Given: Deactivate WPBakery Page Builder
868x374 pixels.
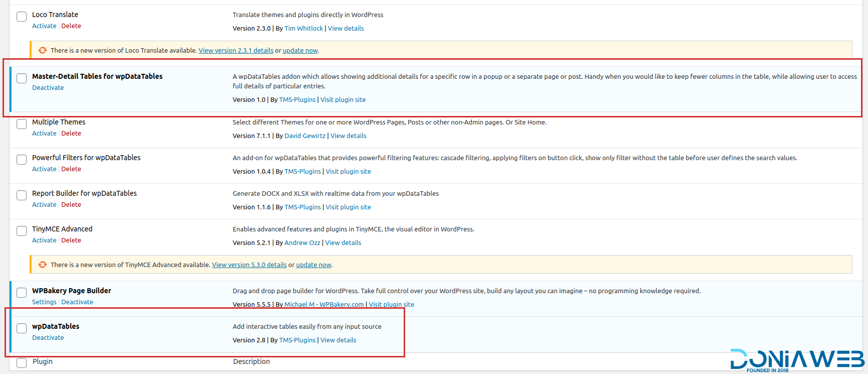Looking at the screenshot, I should pos(77,302).
